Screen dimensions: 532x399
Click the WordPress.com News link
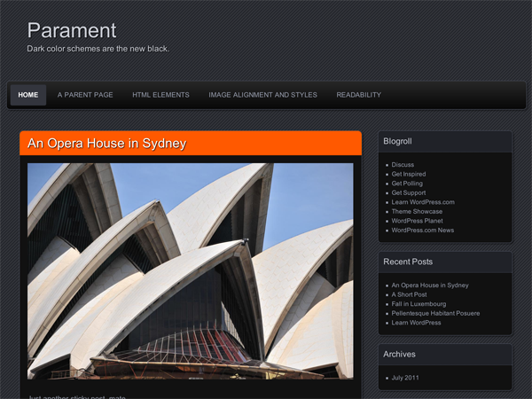click(422, 230)
